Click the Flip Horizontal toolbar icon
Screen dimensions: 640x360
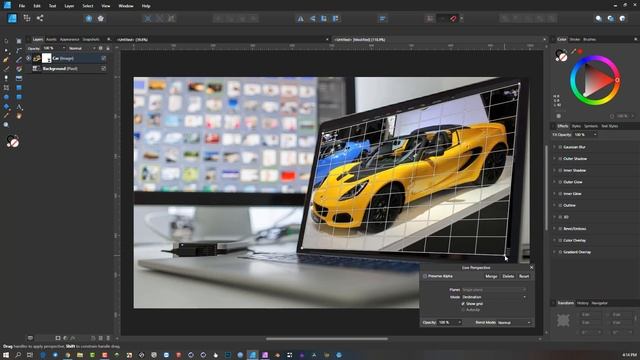tap(300, 19)
